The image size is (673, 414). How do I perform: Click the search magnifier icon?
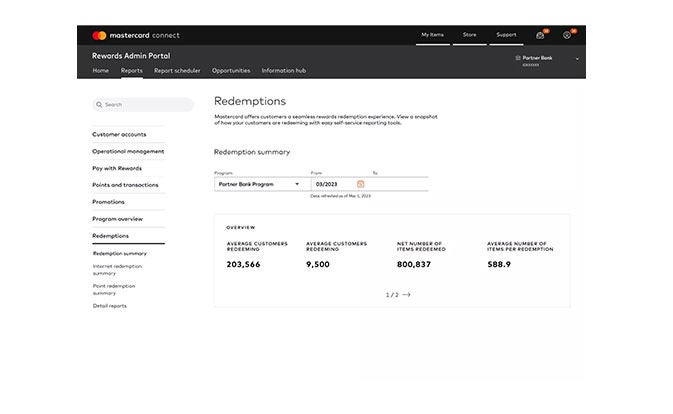click(99, 104)
